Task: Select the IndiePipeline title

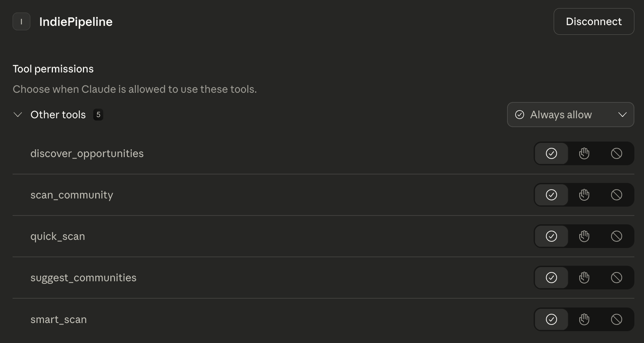Action: click(76, 21)
